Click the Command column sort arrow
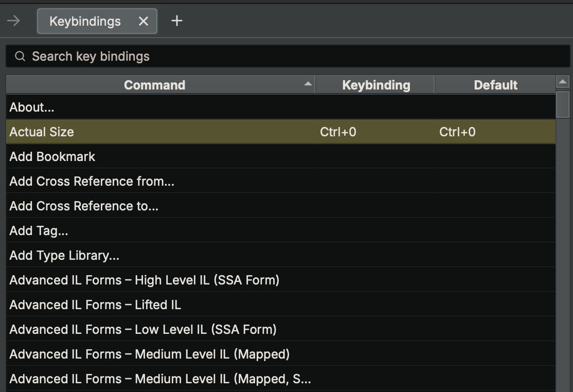This screenshot has height=392, width=573. tap(308, 84)
